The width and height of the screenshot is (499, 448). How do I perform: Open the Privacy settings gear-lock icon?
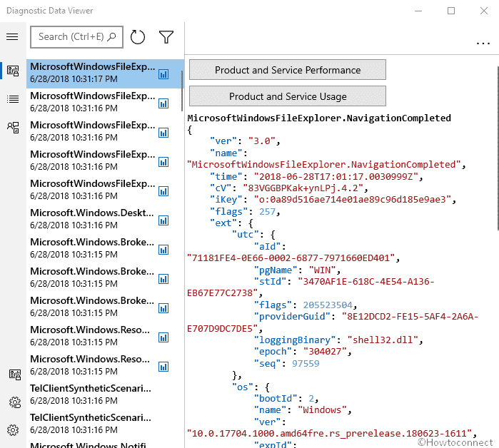14,402
